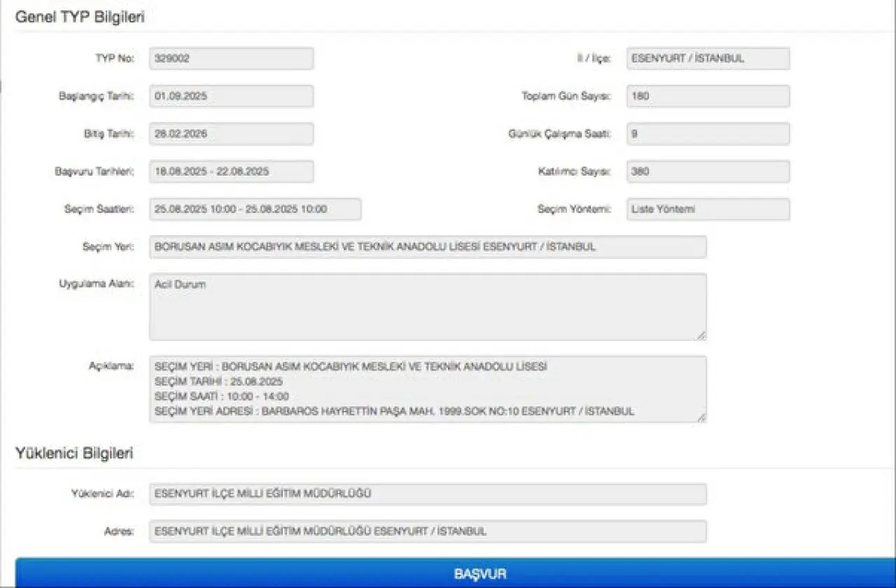Select the Seçim Yöntemi field

pyautogui.click(x=708, y=209)
